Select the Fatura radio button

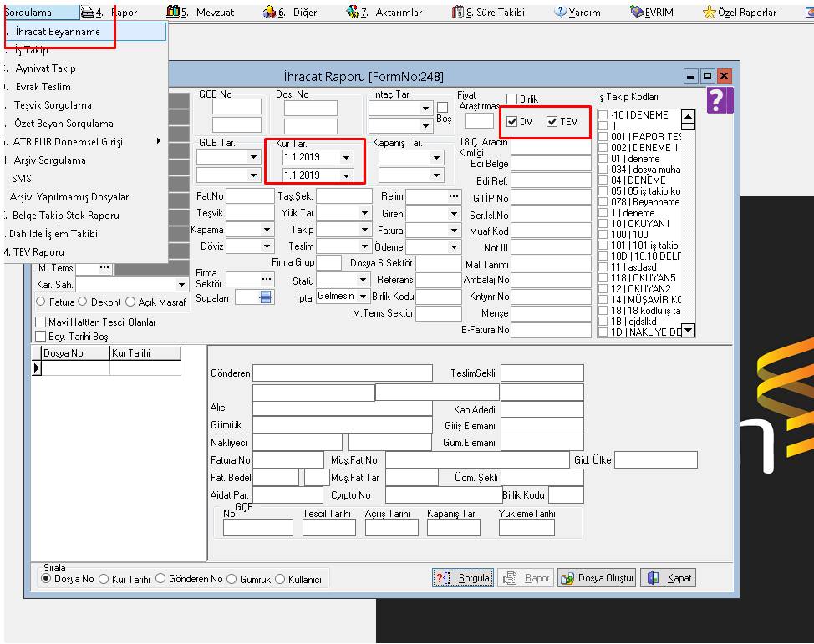(x=41, y=302)
